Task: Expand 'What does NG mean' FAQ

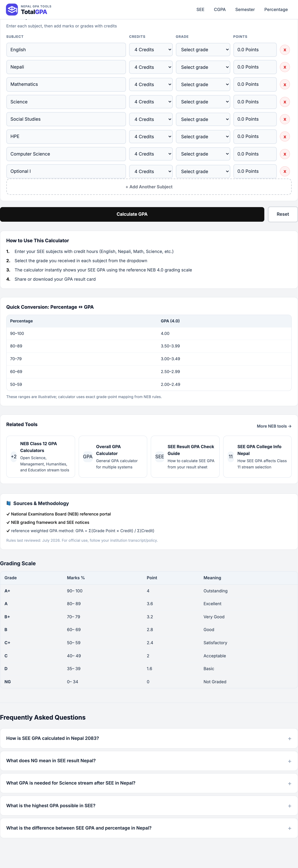Action: (x=149, y=761)
